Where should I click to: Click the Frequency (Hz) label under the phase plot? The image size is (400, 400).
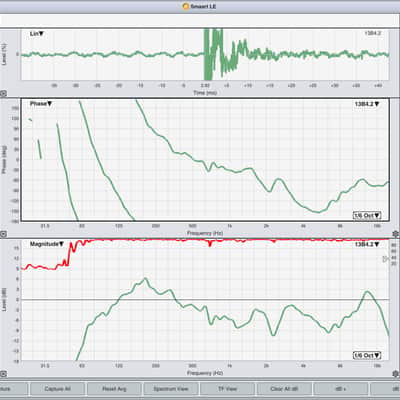coord(205,233)
